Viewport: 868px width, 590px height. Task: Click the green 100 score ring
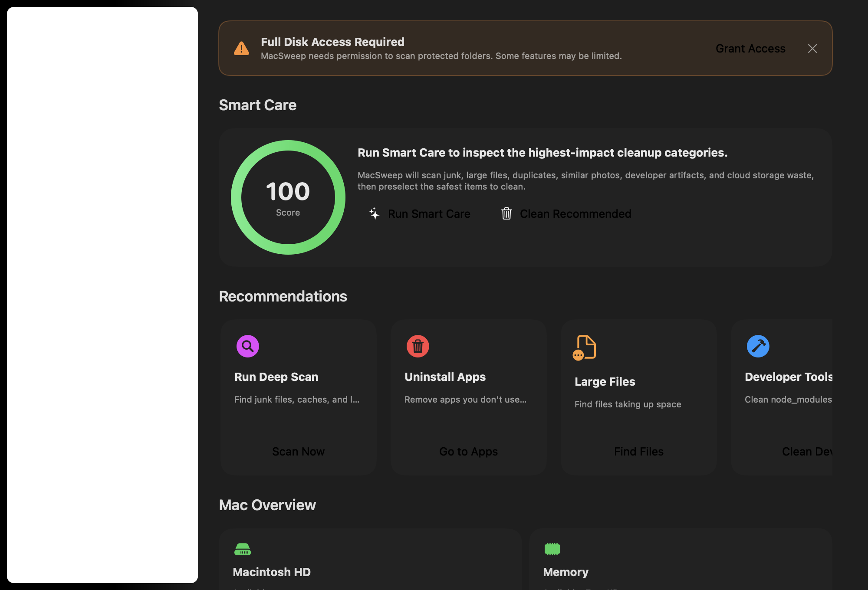pyautogui.click(x=288, y=197)
